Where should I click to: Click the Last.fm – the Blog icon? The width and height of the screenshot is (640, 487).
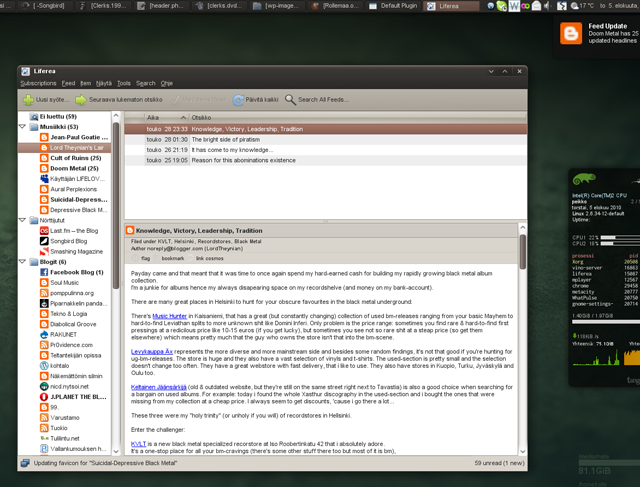pos(44,231)
